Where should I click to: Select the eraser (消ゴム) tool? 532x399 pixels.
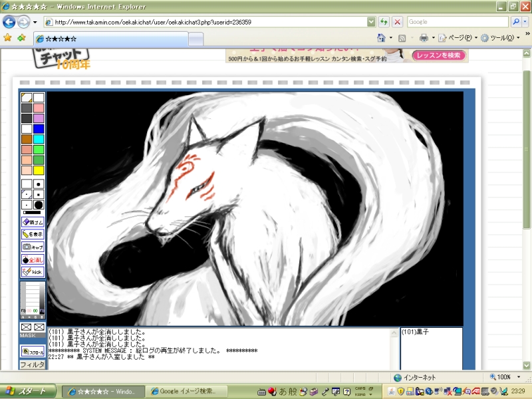[33, 222]
